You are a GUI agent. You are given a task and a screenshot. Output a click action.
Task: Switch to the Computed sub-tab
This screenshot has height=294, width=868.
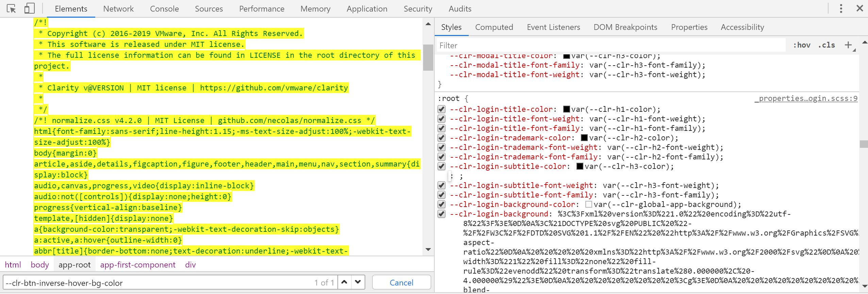494,27
